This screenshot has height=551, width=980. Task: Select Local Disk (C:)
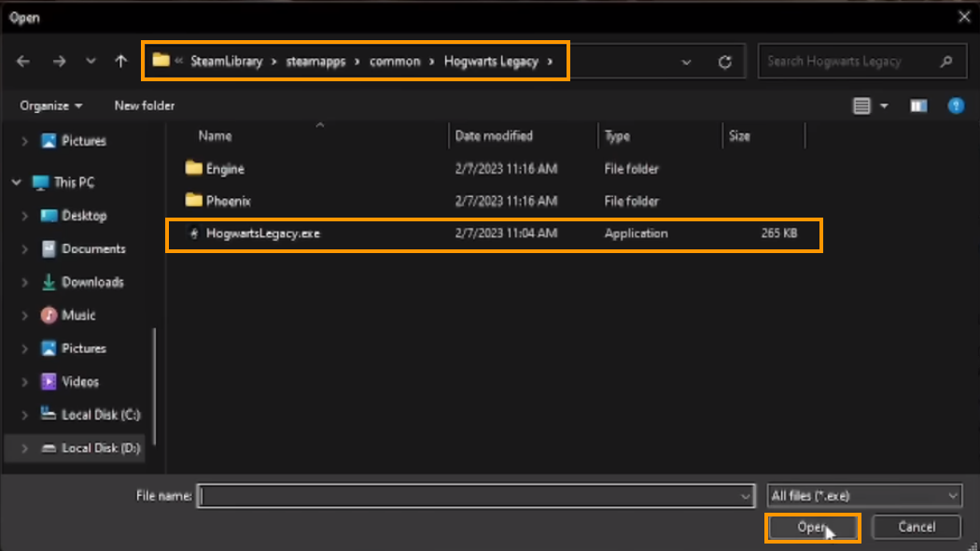(101, 415)
